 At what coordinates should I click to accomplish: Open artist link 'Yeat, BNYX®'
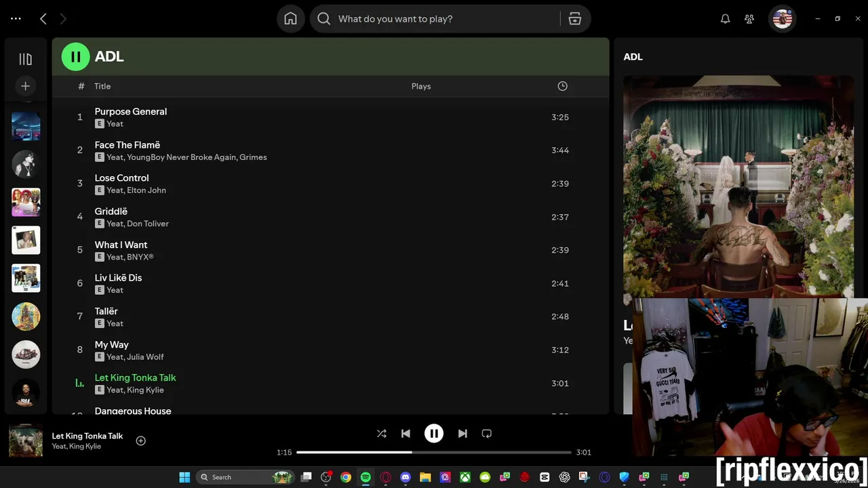click(130, 257)
